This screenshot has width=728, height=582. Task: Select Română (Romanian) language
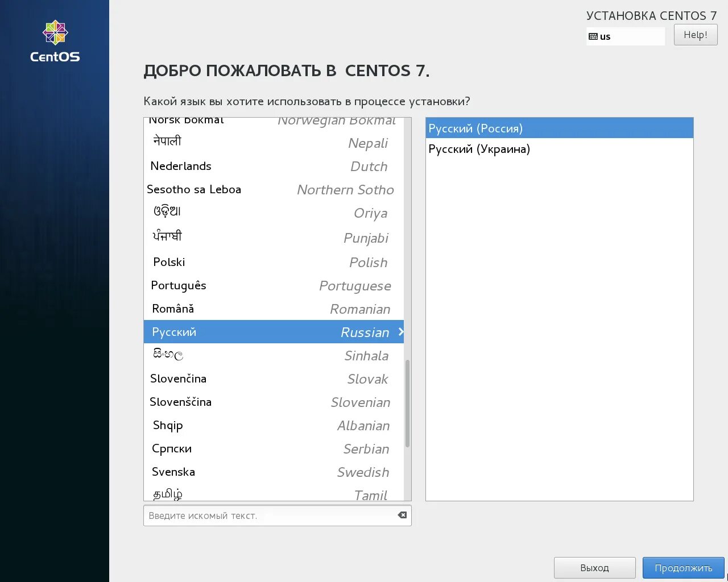(x=274, y=309)
